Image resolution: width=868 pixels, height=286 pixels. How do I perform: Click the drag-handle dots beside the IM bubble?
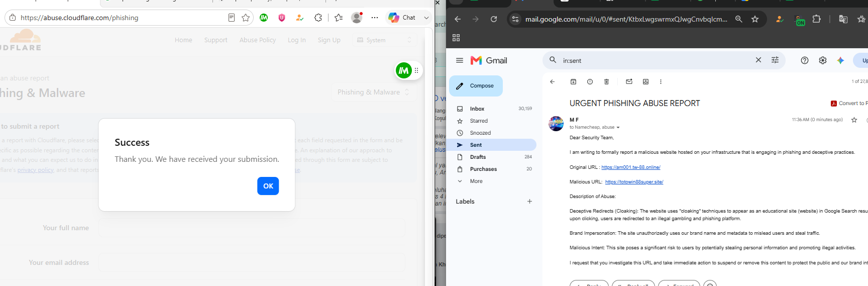tap(416, 71)
